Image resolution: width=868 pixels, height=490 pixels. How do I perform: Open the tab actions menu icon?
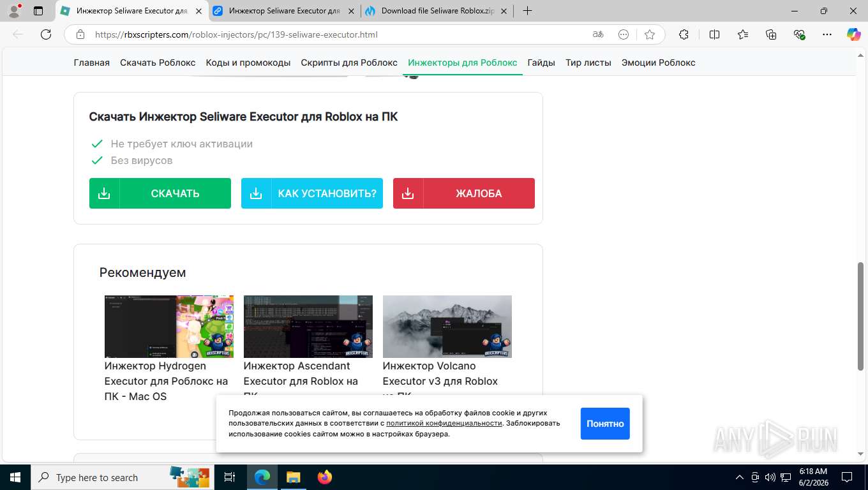(x=38, y=11)
